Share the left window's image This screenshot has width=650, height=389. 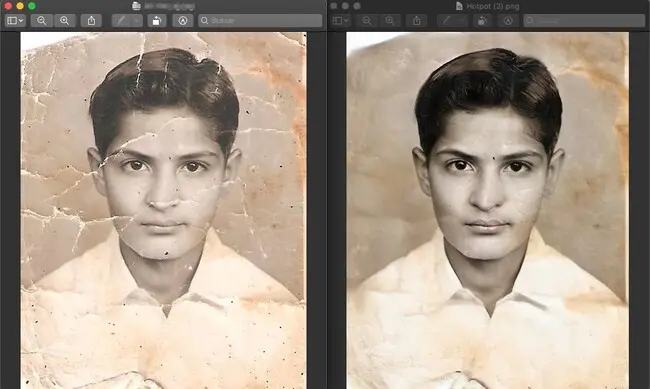tap(91, 20)
